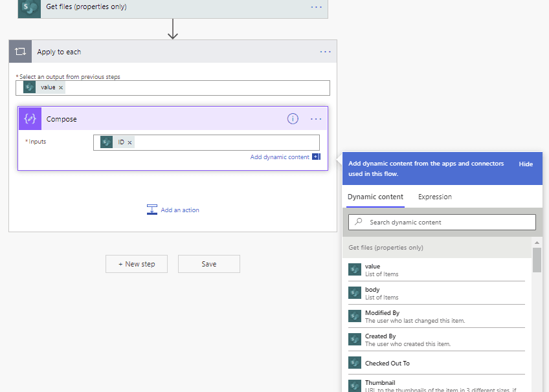Click the SharePoint icon on Get files step
This screenshot has height=392, width=549.
(x=29, y=9)
